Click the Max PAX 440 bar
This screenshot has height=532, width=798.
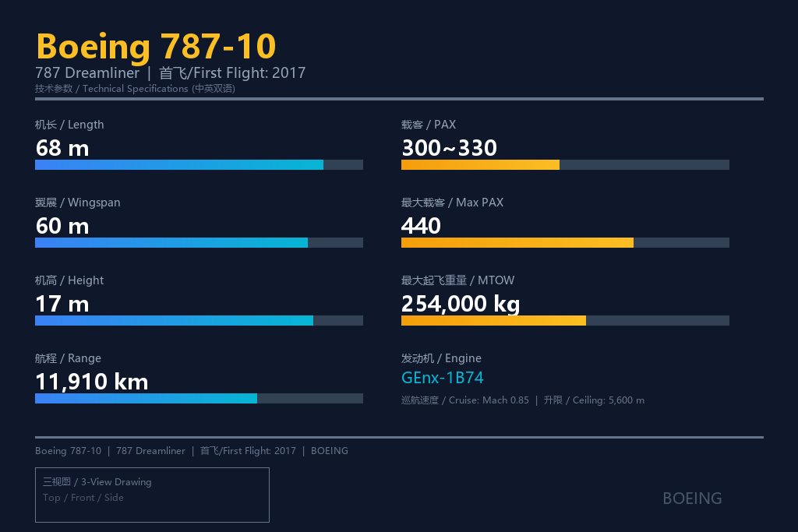click(565, 242)
